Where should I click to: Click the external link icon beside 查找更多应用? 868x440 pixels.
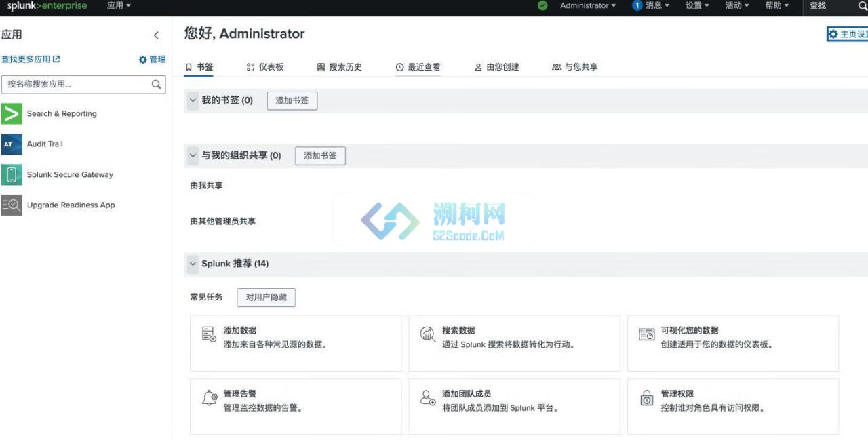(56, 59)
